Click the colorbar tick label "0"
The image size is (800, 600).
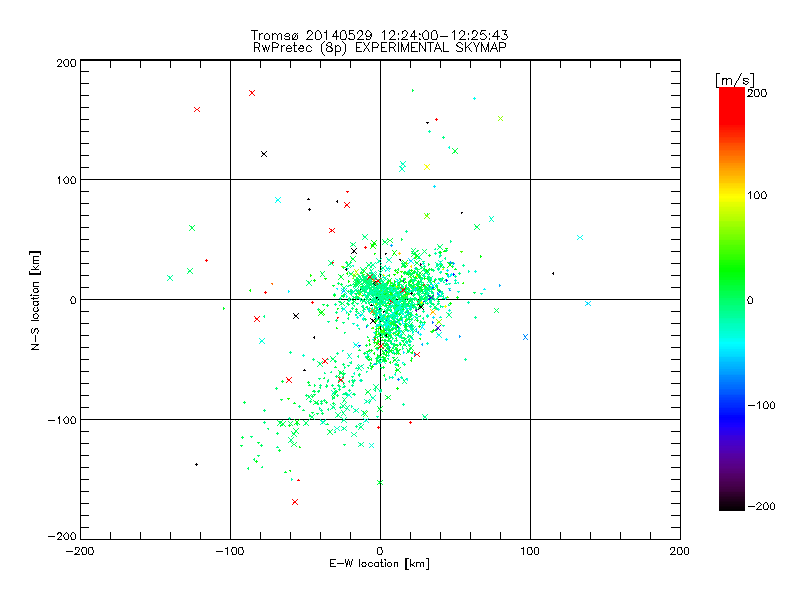[x=750, y=300]
